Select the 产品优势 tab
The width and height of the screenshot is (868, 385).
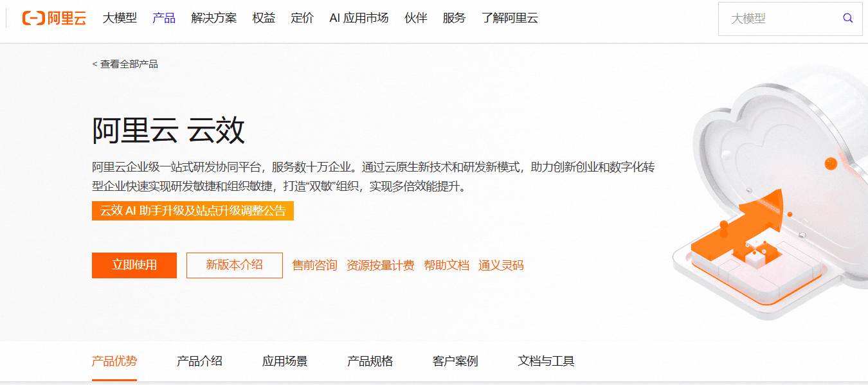click(114, 361)
